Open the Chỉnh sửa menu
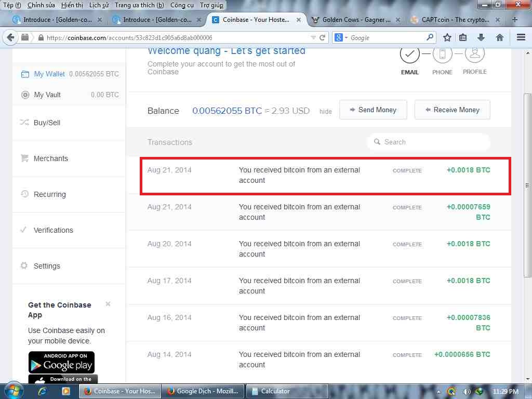The height and width of the screenshot is (399, 532). pyautogui.click(x=41, y=5)
